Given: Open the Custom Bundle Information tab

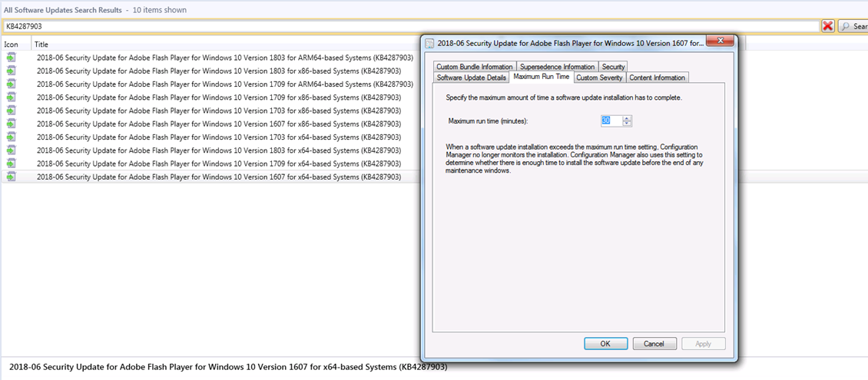Looking at the screenshot, I should pos(475,66).
